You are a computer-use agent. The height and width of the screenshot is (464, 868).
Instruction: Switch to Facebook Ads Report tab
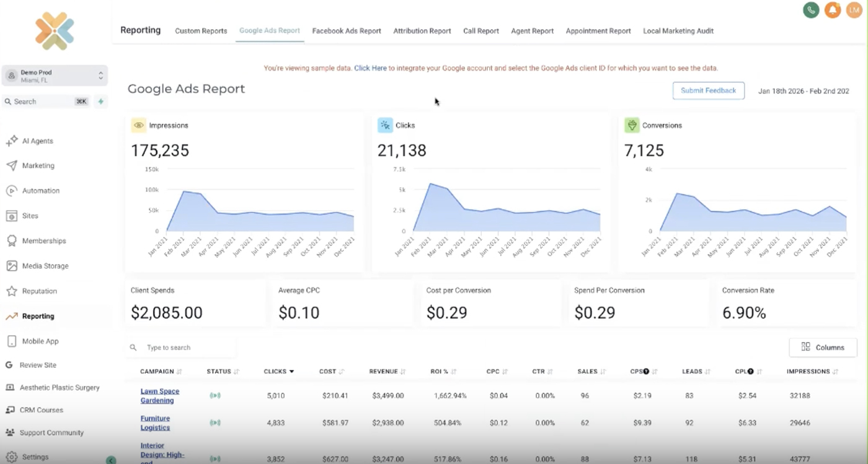click(347, 31)
